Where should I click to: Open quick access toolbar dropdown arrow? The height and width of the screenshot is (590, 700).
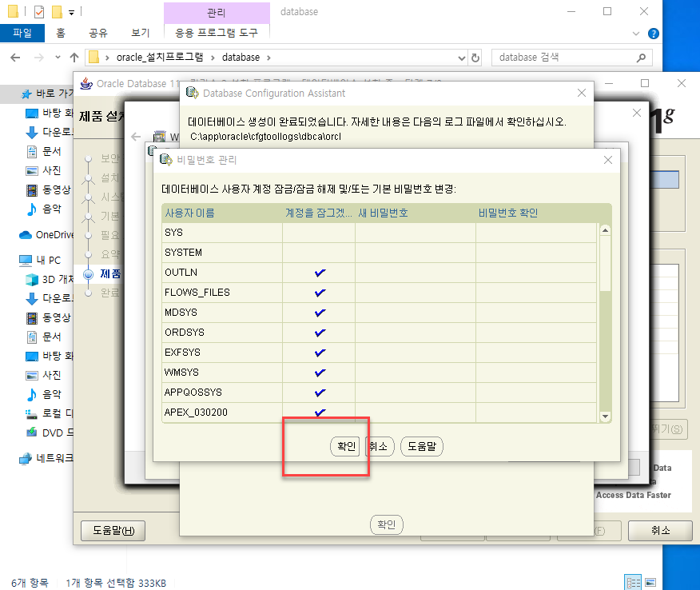tap(71, 13)
